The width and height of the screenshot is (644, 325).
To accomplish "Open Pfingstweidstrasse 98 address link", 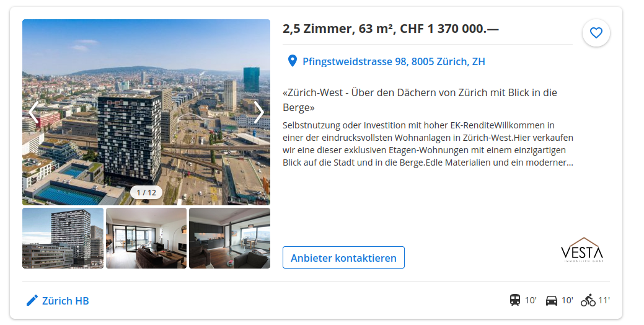I will [x=394, y=61].
